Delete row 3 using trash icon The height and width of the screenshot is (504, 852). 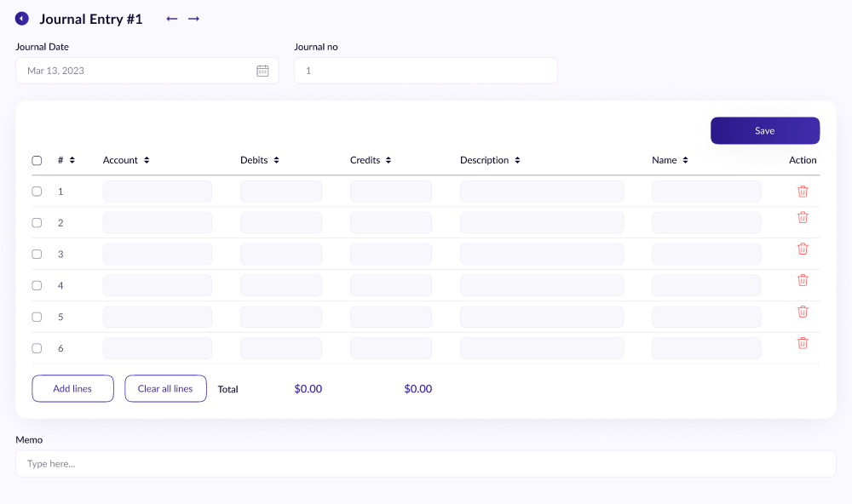pos(802,249)
